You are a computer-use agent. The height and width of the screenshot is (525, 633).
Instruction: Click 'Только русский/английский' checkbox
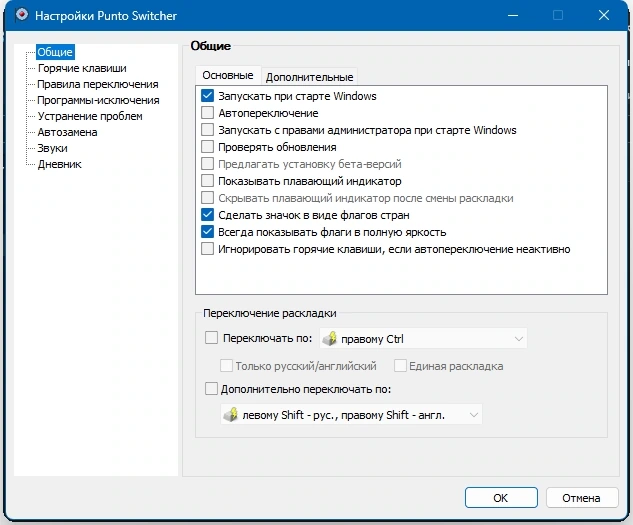[x=226, y=366]
